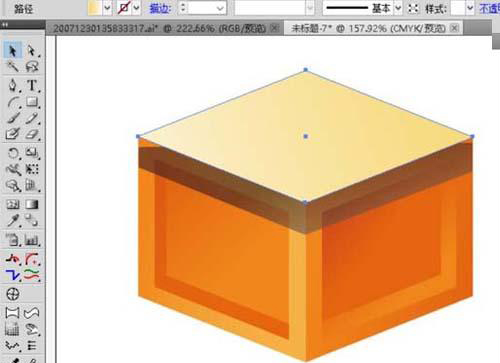500x363 pixels.
Task: Select the red and green wavy lines tool
Action: [32, 275]
